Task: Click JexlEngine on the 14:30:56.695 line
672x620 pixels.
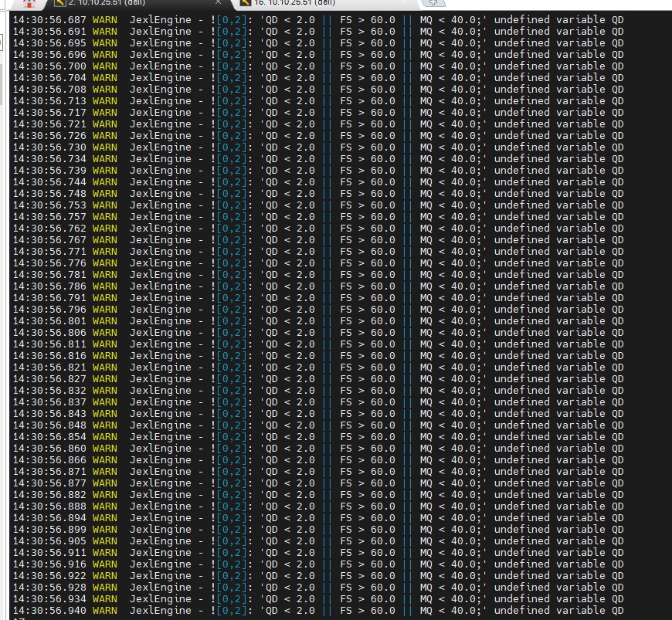Action: point(161,42)
